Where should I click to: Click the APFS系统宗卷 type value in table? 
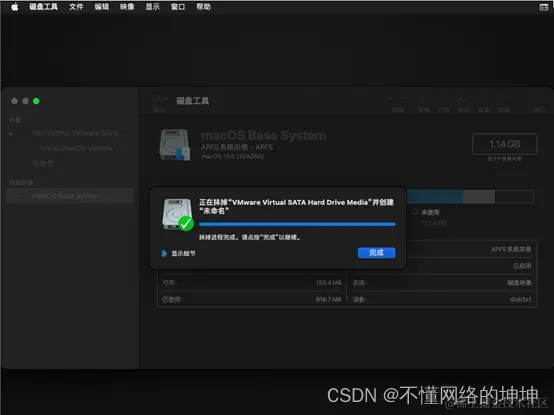point(511,249)
